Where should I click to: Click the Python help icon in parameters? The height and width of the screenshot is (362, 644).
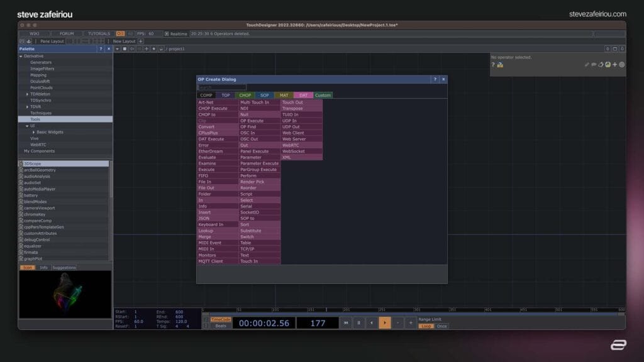[500, 65]
